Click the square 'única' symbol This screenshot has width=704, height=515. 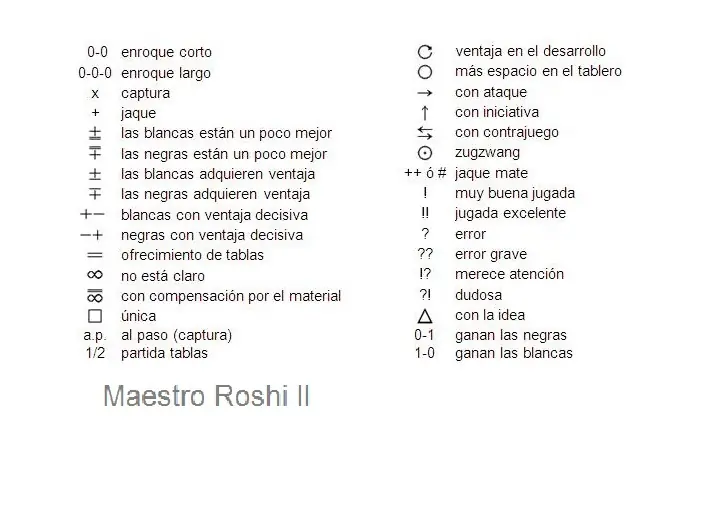(x=95, y=316)
